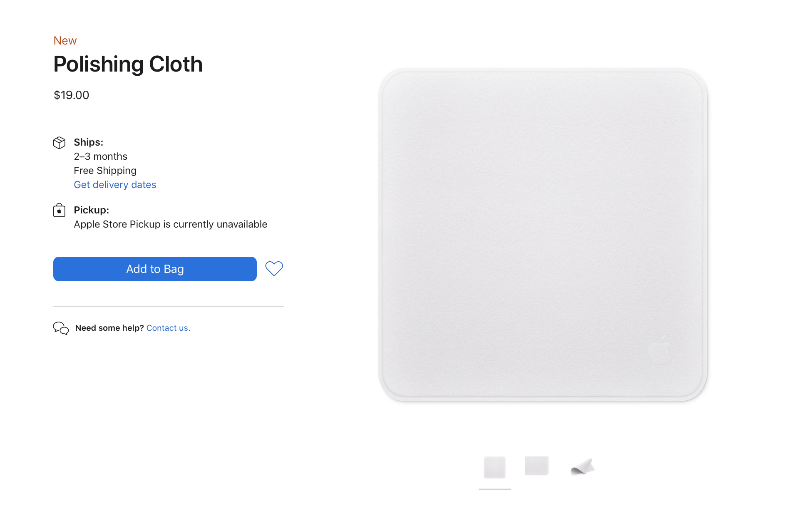Click the 2–3 months shipping estimate

100,156
